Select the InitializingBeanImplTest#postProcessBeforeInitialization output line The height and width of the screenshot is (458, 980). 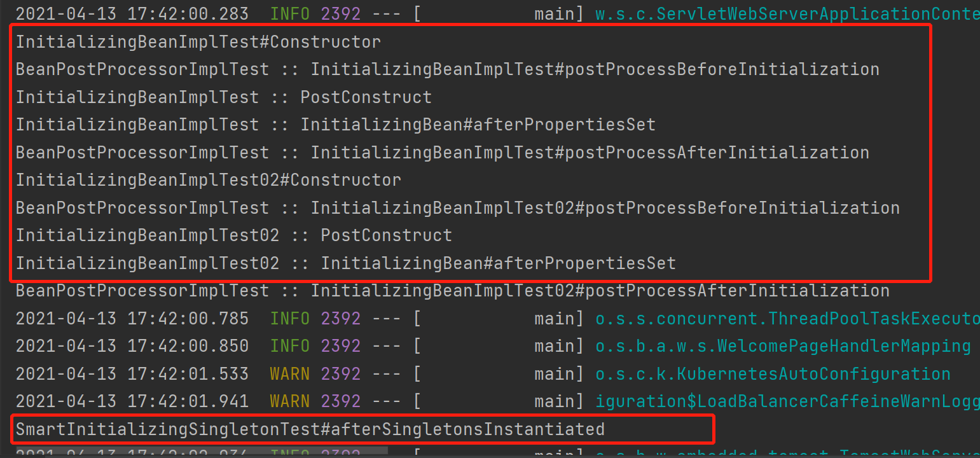(x=448, y=69)
